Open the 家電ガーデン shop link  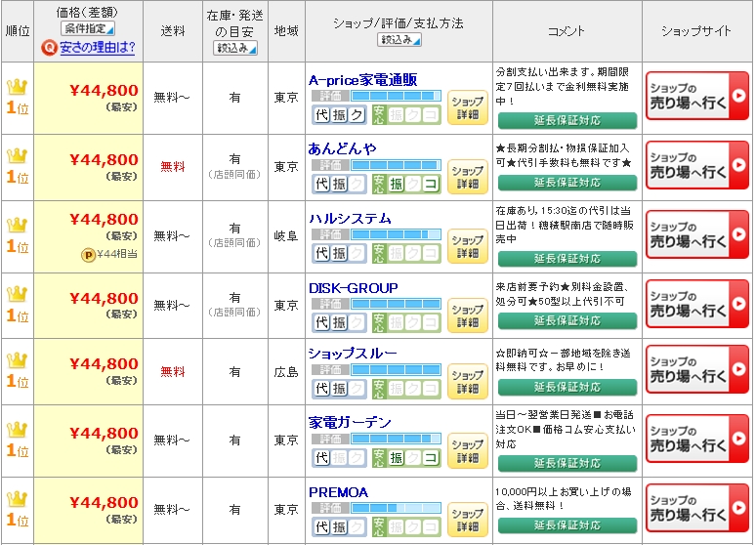[350, 423]
